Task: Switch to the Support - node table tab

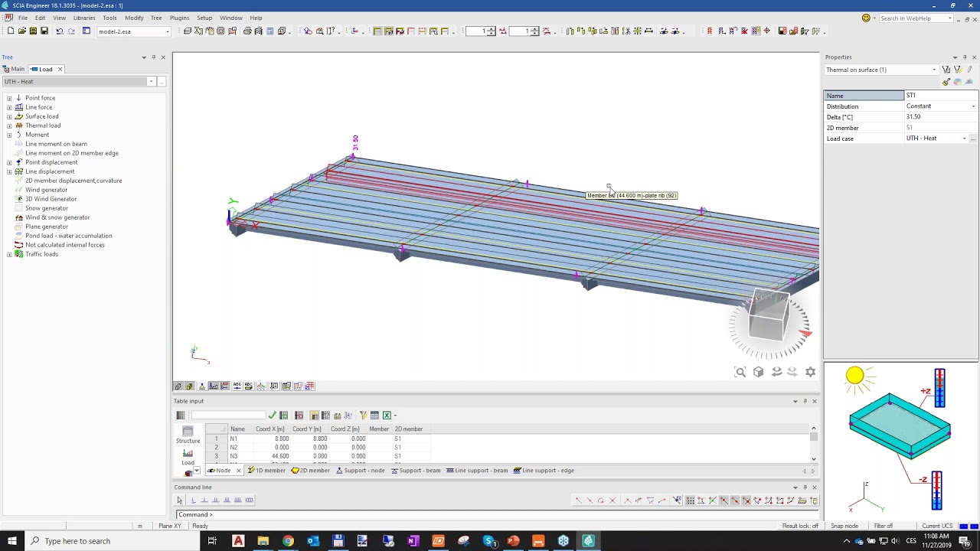Action: pyautogui.click(x=360, y=471)
